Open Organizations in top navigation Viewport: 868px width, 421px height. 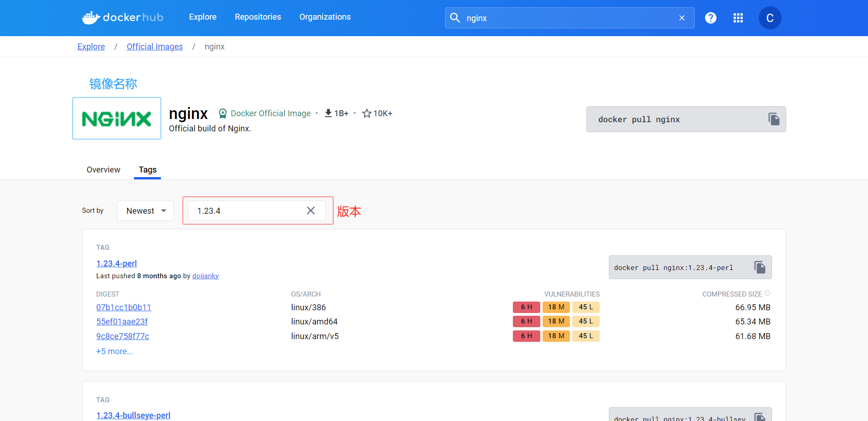325,17
